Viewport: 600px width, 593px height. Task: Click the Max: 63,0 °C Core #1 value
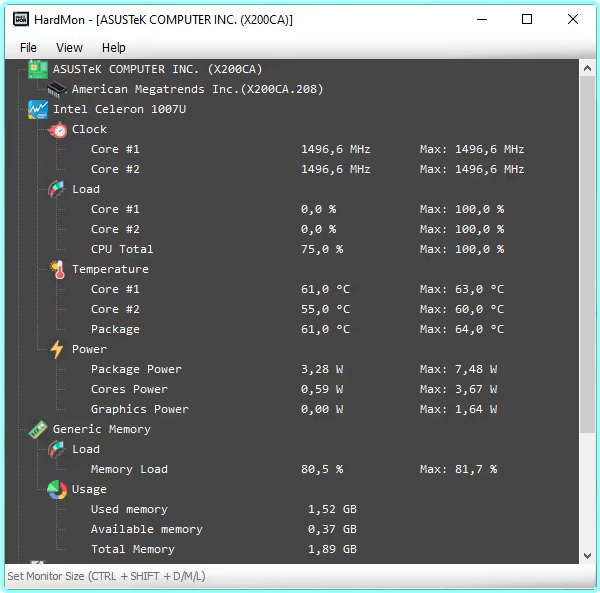(462, 289)
